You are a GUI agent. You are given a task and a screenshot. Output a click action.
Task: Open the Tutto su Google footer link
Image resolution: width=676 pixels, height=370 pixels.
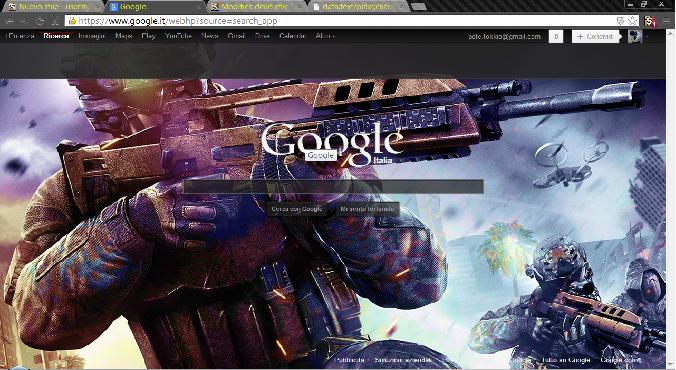coord(566,360)
